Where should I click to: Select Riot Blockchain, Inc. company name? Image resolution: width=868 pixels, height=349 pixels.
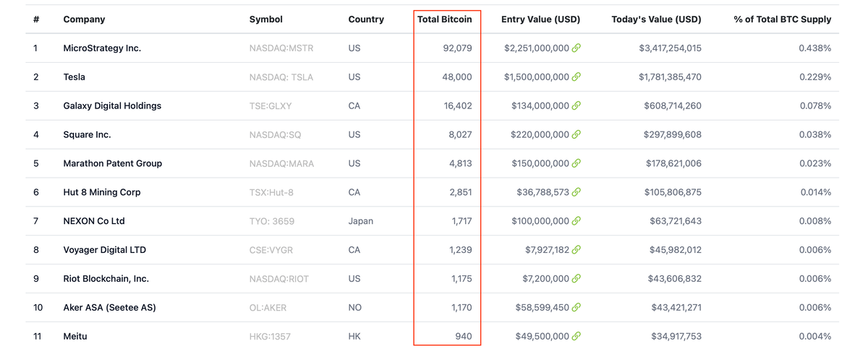[106, 279]
